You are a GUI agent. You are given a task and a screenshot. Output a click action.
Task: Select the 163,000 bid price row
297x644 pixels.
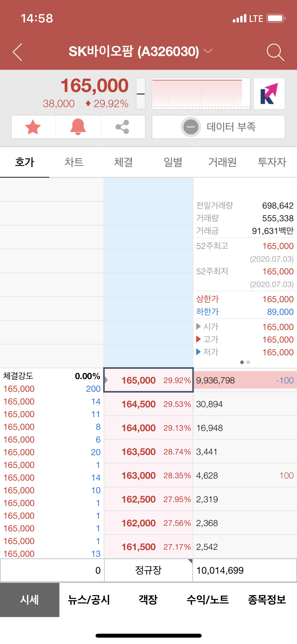point(149,475)
